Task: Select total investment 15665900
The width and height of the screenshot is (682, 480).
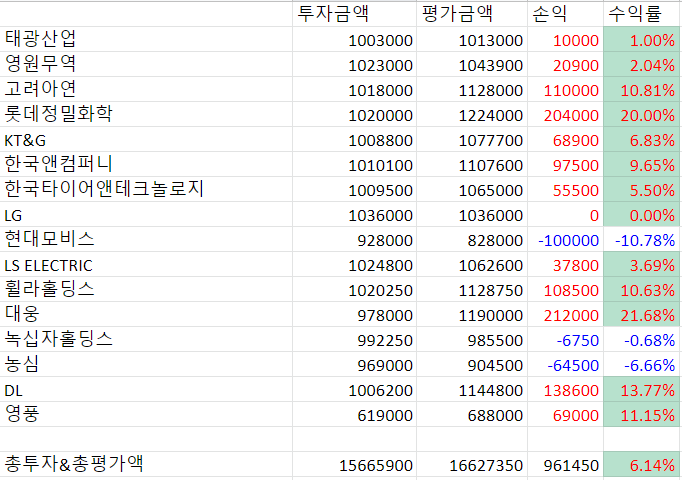Action: click(354, 464)
